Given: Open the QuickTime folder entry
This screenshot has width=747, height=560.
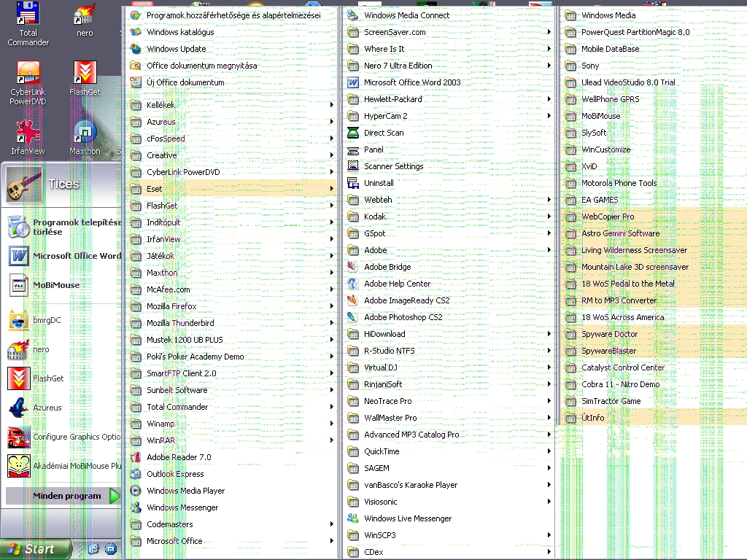Looking at the screenshot, I should (449, 451).
